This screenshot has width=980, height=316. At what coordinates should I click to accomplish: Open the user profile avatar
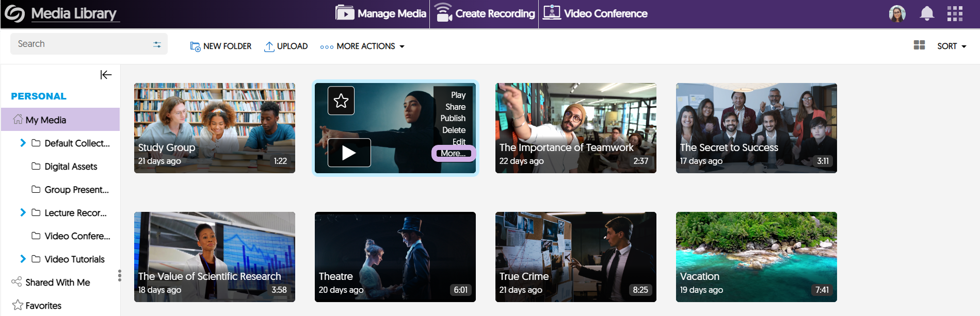coord(897,13)
